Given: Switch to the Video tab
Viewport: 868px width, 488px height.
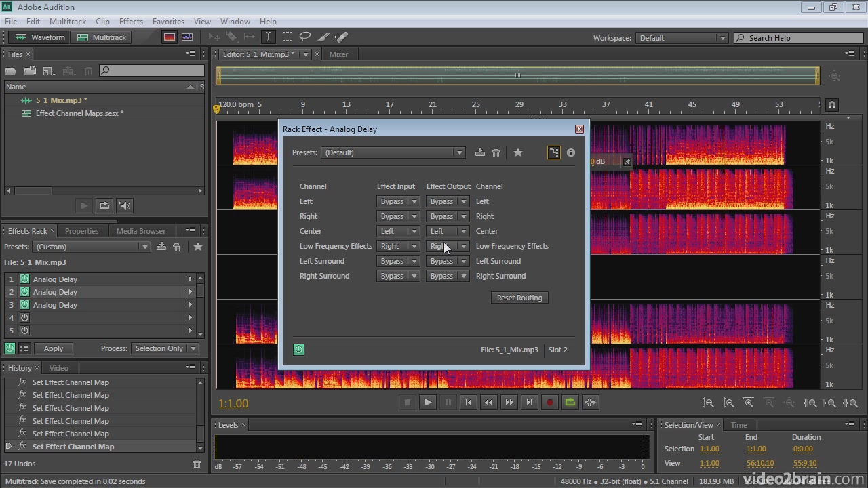Looking at the screenshot, I should pos(59,368).
